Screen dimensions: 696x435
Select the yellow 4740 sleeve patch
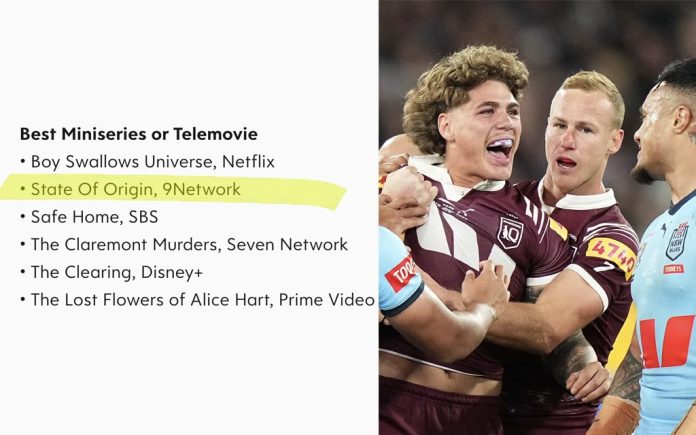pos(611,256)
